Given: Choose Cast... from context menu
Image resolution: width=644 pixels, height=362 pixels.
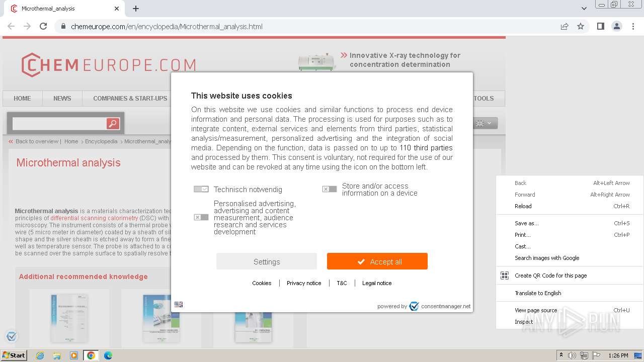Looking at the screenshot, I should pyautogui.click(x=570, y=246).
